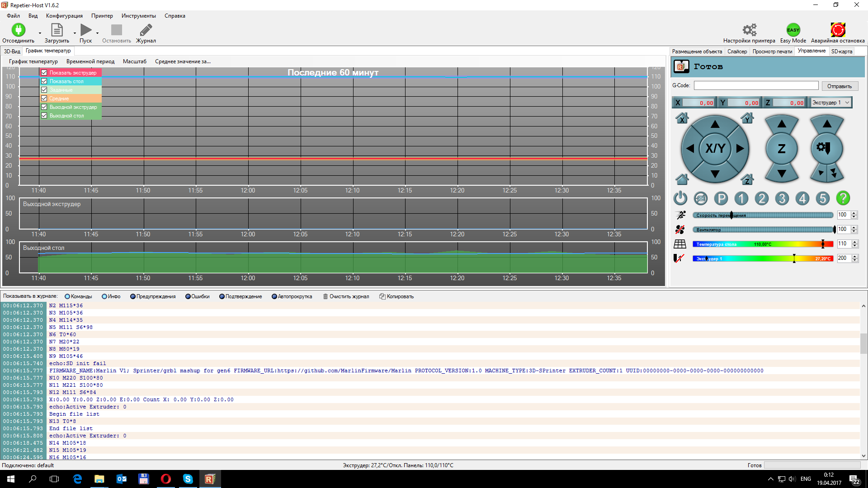Screen dimensions: 868x488
Task: Click the Журнал pencil icon in toolbar
Action: (x=146, y=30)
